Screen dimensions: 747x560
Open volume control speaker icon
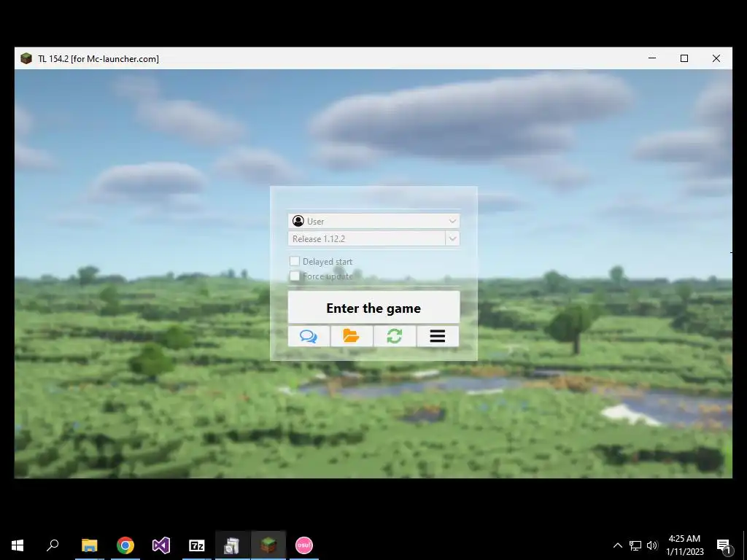(x=652, y=545)
